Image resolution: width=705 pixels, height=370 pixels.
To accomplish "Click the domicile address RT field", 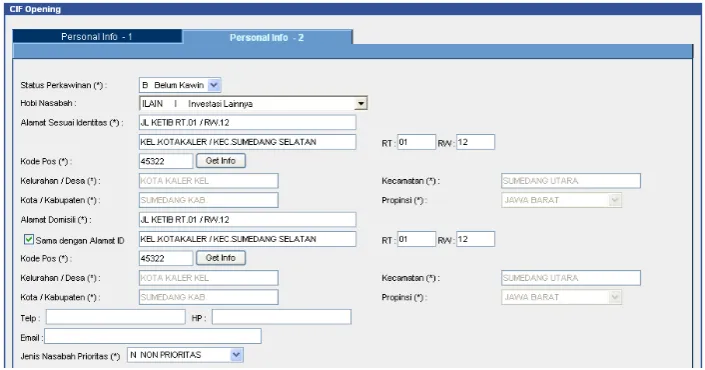I will click(416, 239).
